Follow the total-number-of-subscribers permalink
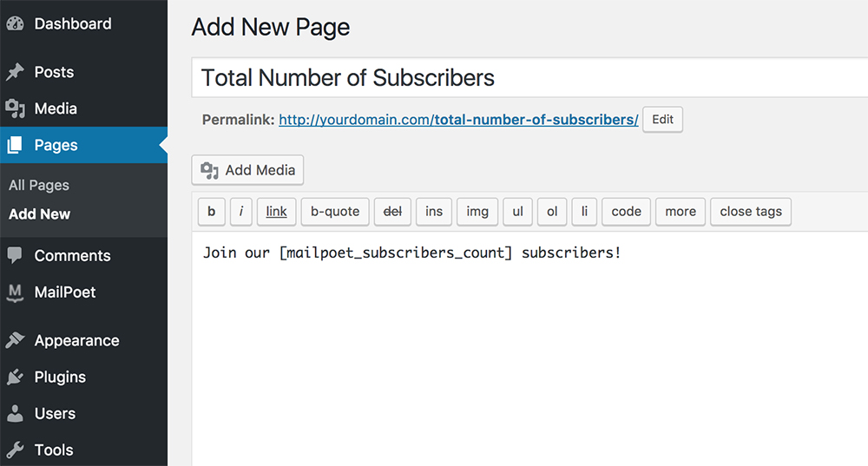Screen dimensions: 868x466 point(458,120)
